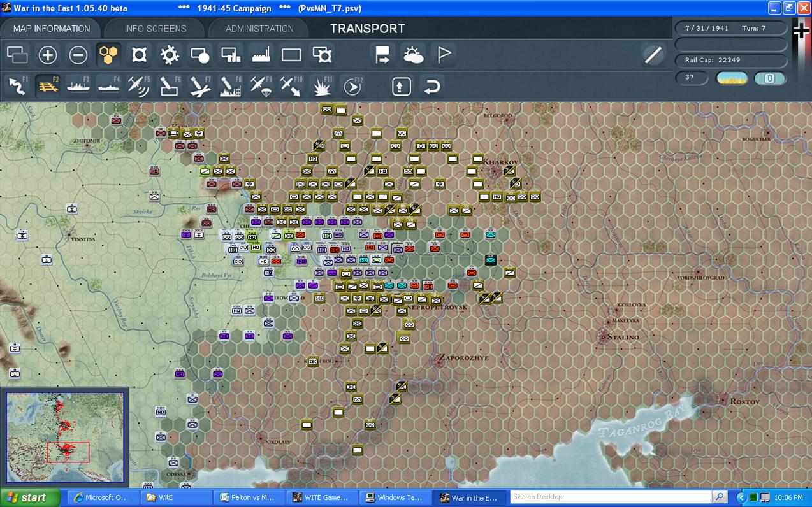812x507 pixels.
Task: Select the F11 explosion mode icon
Action: pos(322,86)
